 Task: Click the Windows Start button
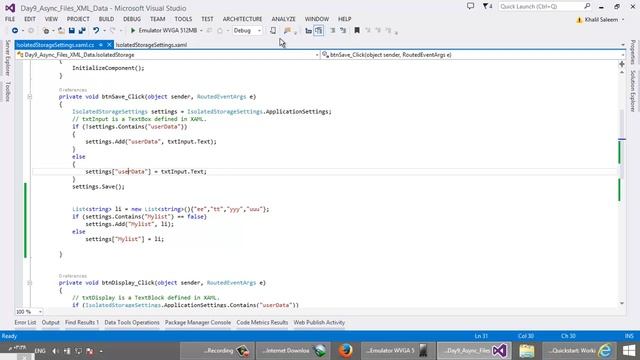point(629,351)
